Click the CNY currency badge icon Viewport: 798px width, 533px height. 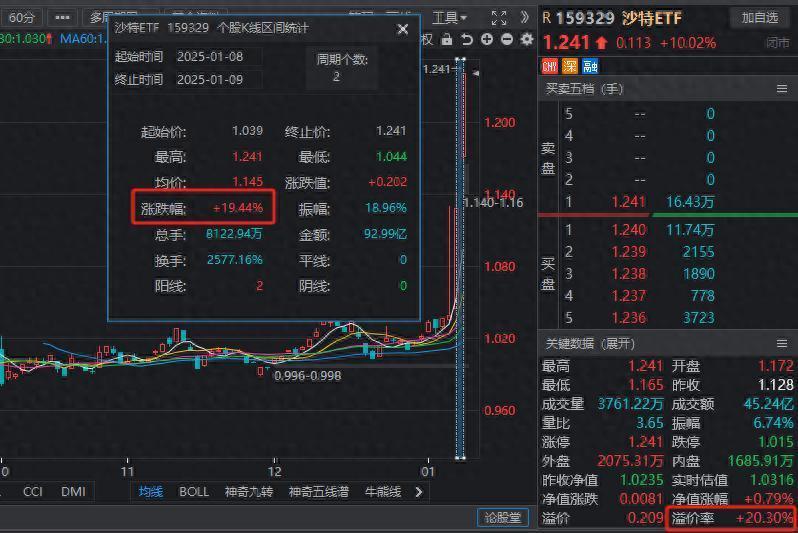(x=550, y=66)
